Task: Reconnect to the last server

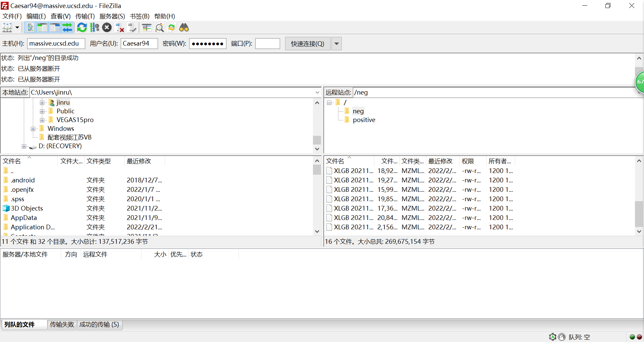Action: (132, 27)
